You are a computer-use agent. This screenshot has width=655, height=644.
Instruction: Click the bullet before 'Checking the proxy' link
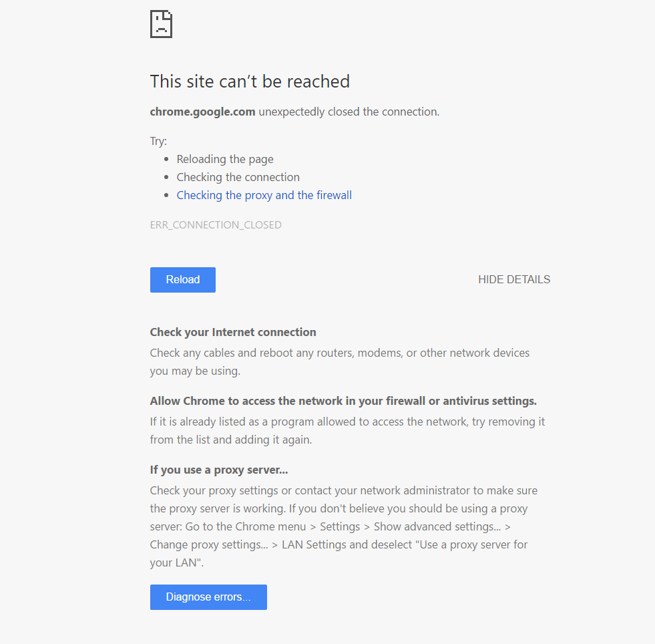point(166,196)
